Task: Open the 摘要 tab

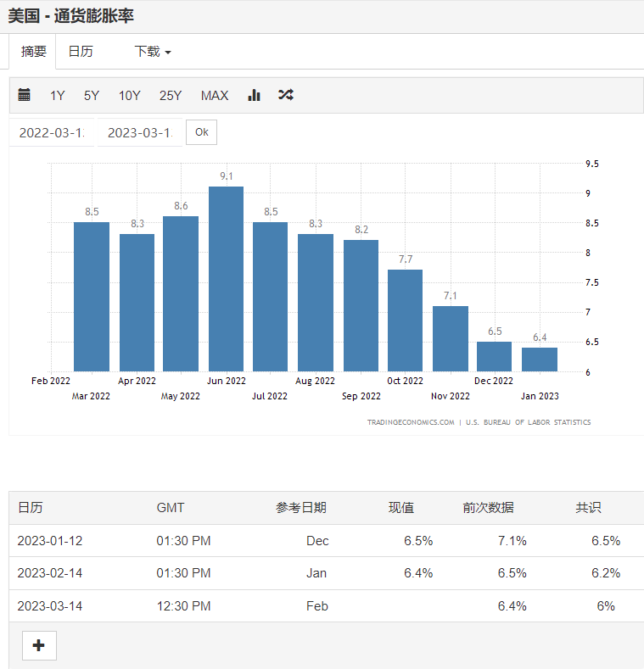Action: (x=33, y=52)
